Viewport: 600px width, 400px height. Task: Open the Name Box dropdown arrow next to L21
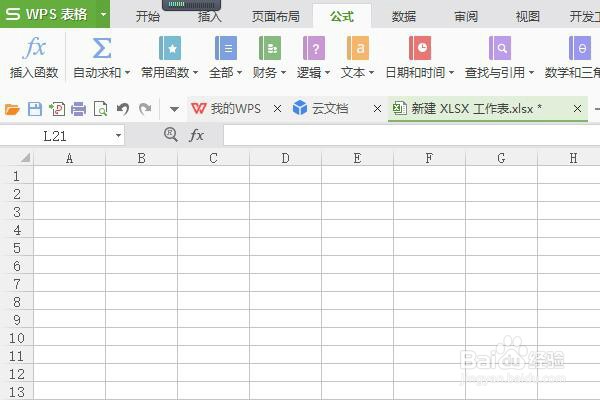click(x=118, y=136)
